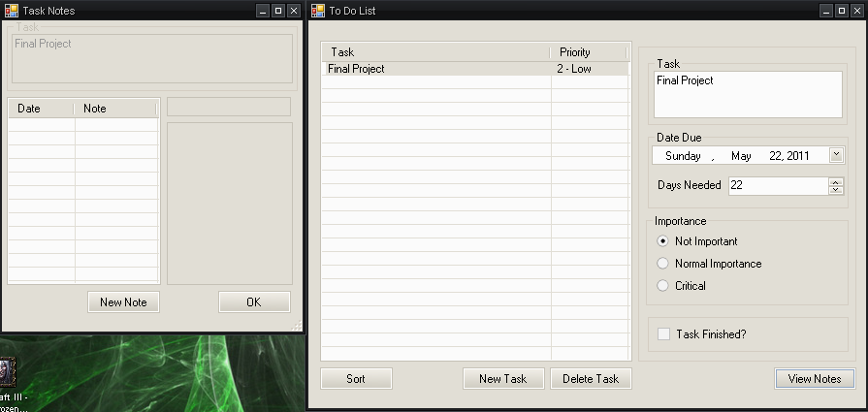Select the Final Project row in task list
The width and height of the screenshot is (868, 412).
click(x=475, y=69)
